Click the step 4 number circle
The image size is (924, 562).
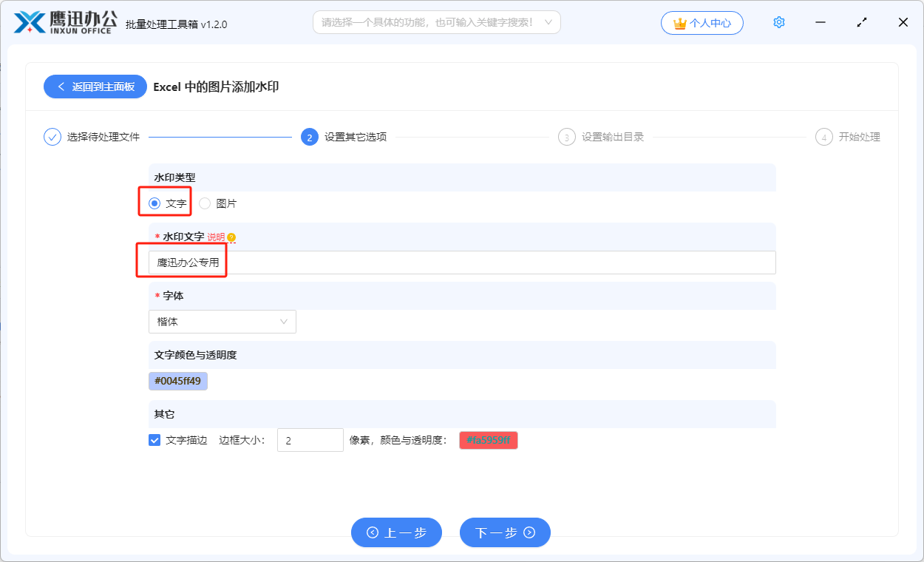pos(824,137)
